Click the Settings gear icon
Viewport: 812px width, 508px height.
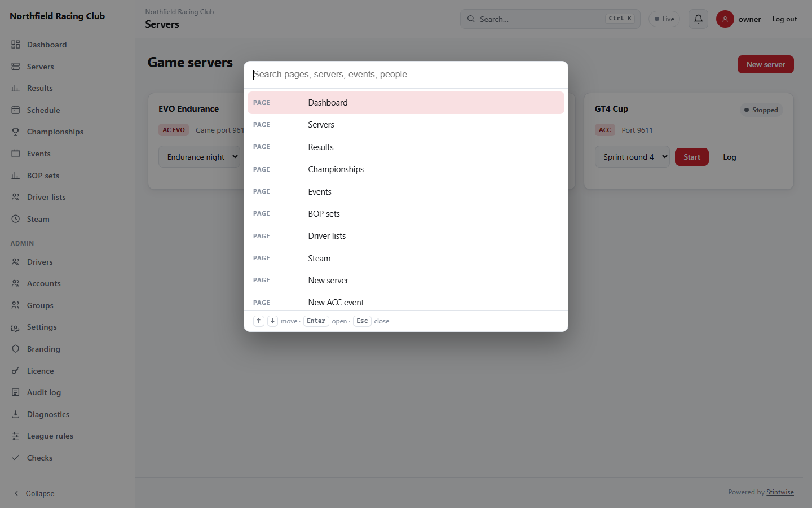[16, 327]
